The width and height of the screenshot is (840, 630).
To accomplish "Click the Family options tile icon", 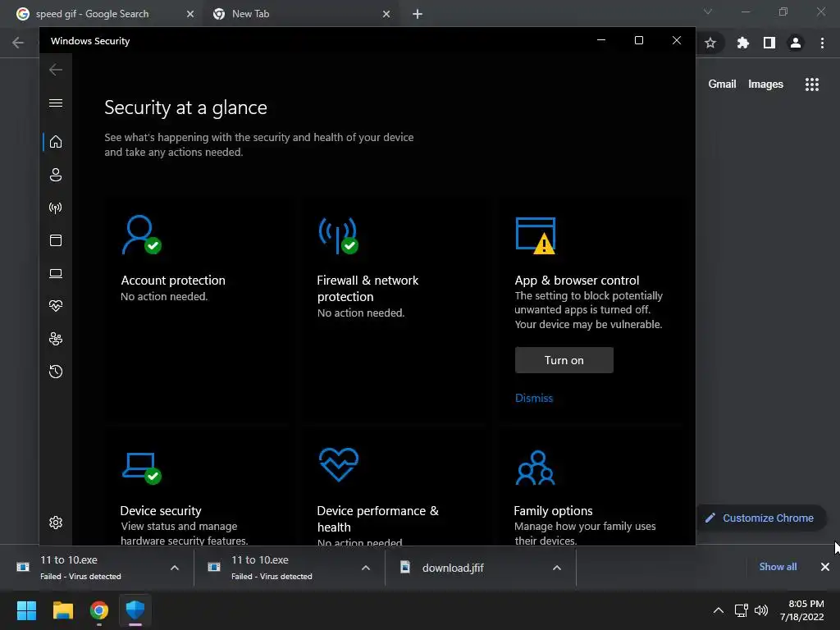I will tap(535, 468).
